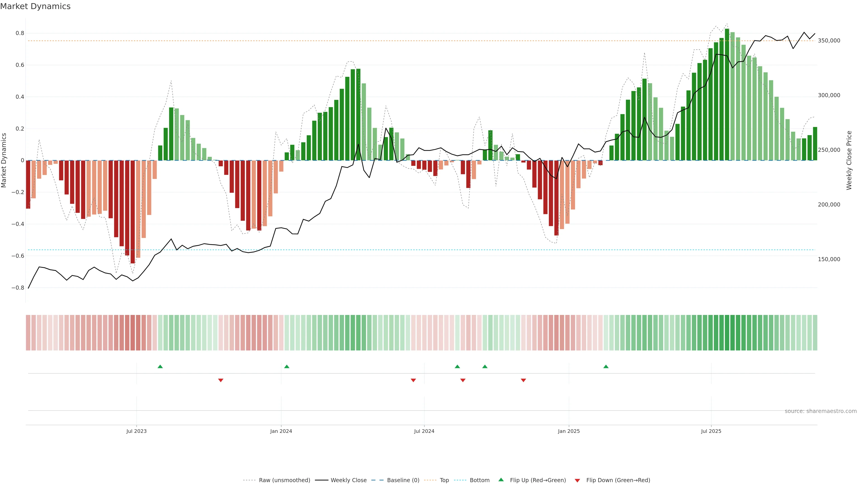Viewport: 868px width, 488px height.
Task: Click the Weekly Close Price axis title
Action: [x=849, y=160]
